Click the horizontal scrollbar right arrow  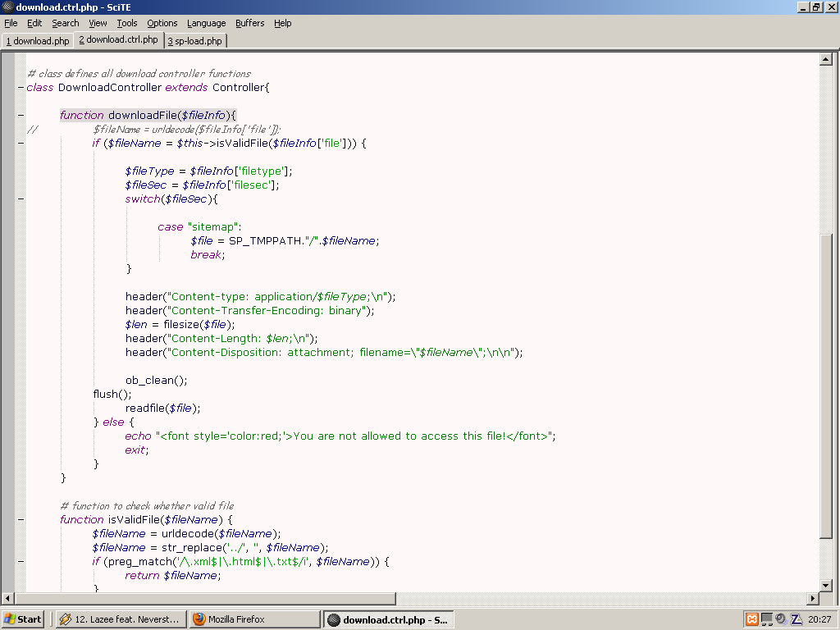(x=813, y=598)
